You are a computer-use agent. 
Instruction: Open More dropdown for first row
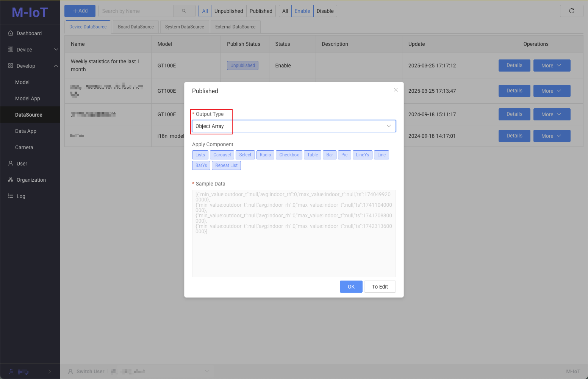click(552, 66)
